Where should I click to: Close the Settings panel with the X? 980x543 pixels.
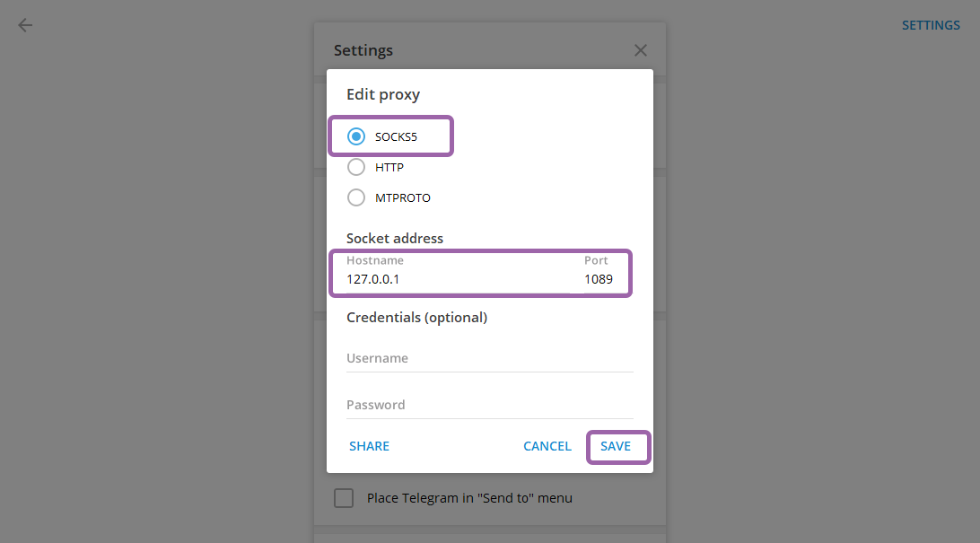click(641, 50)
